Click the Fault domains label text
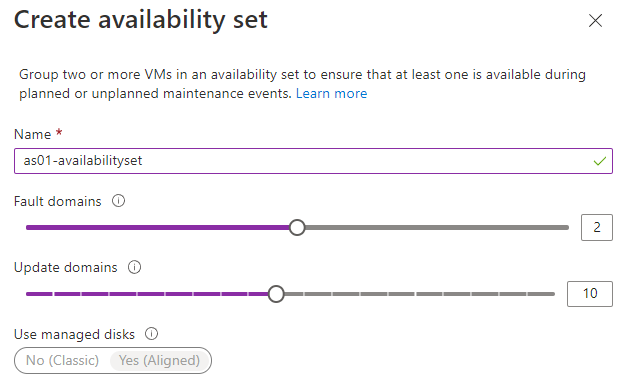 pos(58,201)
